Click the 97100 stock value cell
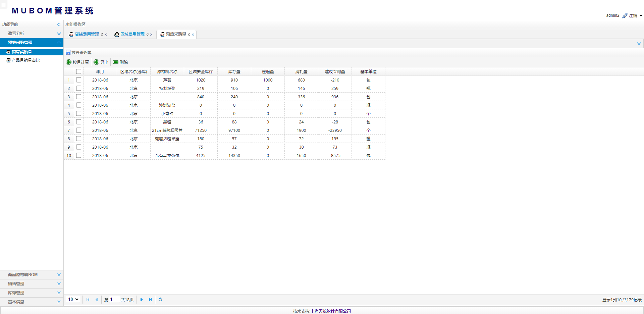 (x=234, y=130)
